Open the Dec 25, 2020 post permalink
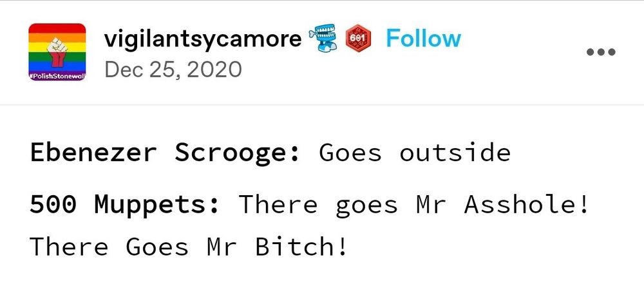Image resolution: width=644 pixels, height=286 pixels. (173, 70)
